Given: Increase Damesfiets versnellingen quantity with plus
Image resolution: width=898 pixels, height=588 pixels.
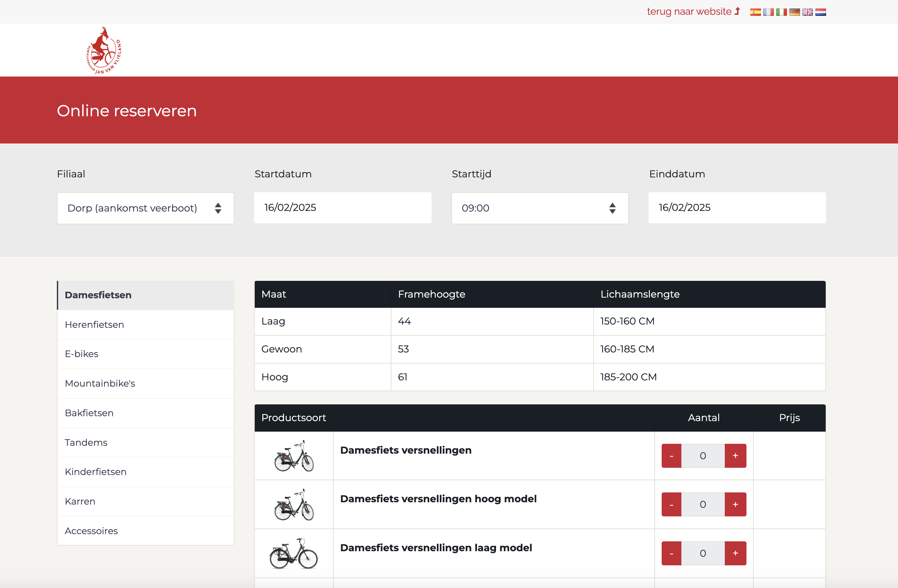Looking at the screenshot, I should pyautogui.click(x=735, y=456).
